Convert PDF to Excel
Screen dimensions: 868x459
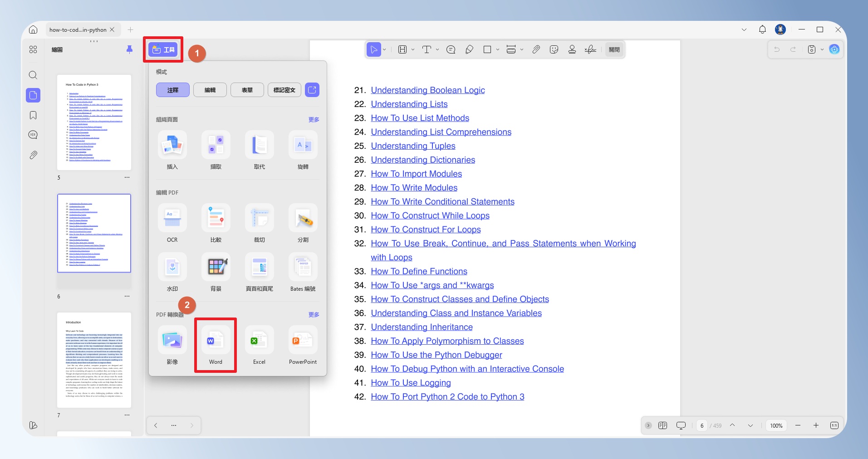point(259,345)
